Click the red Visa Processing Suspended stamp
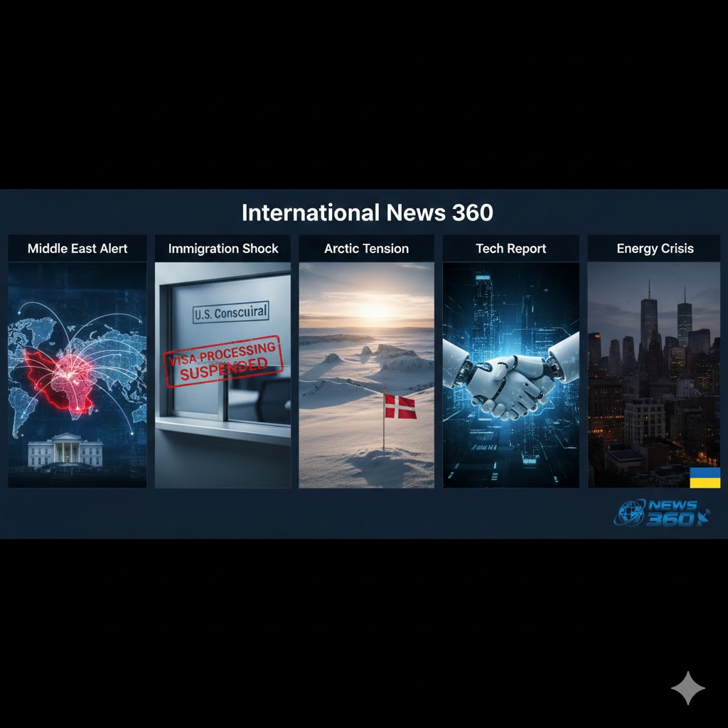This screenshot has height=728, width=728. [223, 362]
